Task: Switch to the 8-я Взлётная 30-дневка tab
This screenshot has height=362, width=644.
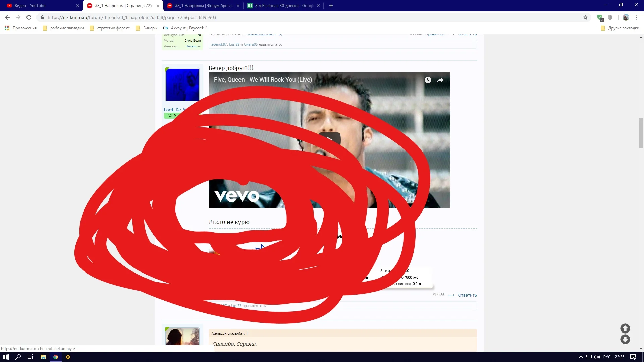Action: click(x=283, y=6)
